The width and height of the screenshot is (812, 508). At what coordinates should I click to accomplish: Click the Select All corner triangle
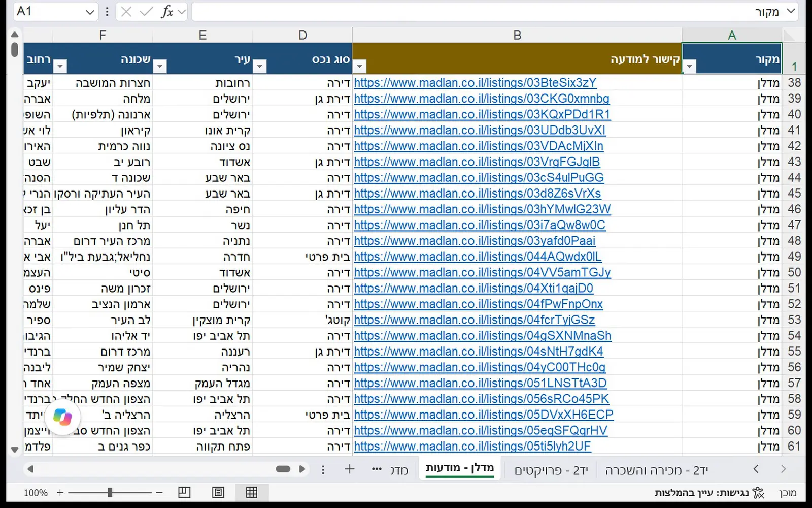(789, 35)
